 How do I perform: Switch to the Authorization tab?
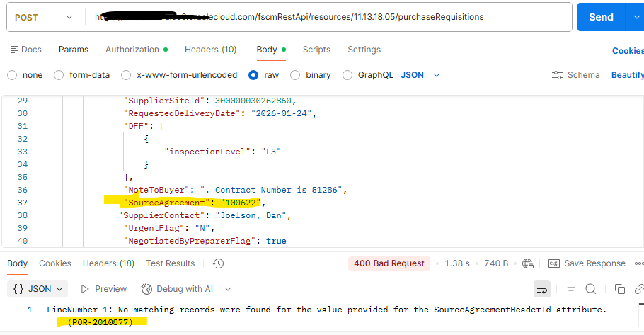[137, 50]
